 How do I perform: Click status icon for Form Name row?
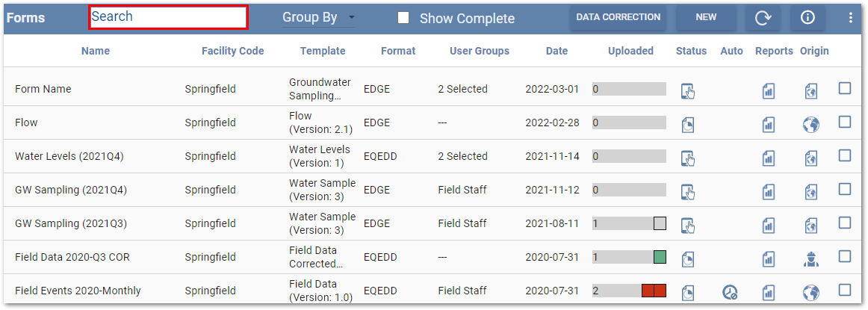[x=688, y=91]
